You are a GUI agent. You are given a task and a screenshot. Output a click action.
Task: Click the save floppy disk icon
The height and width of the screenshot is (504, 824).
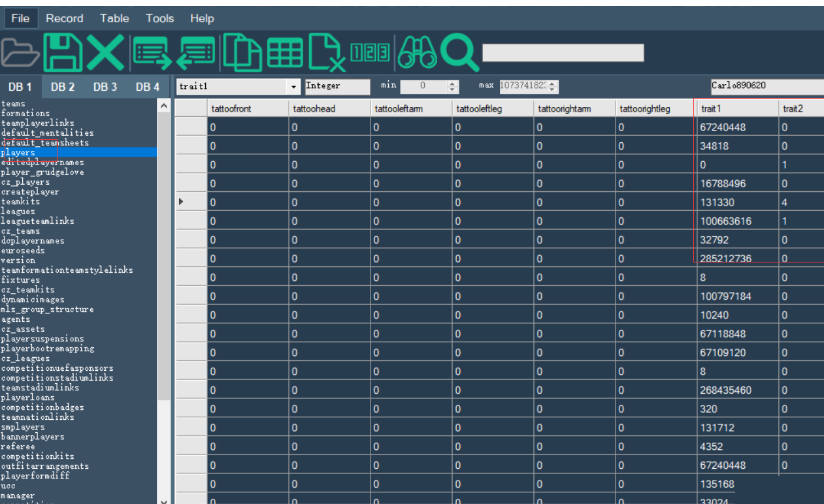point(63,53)
